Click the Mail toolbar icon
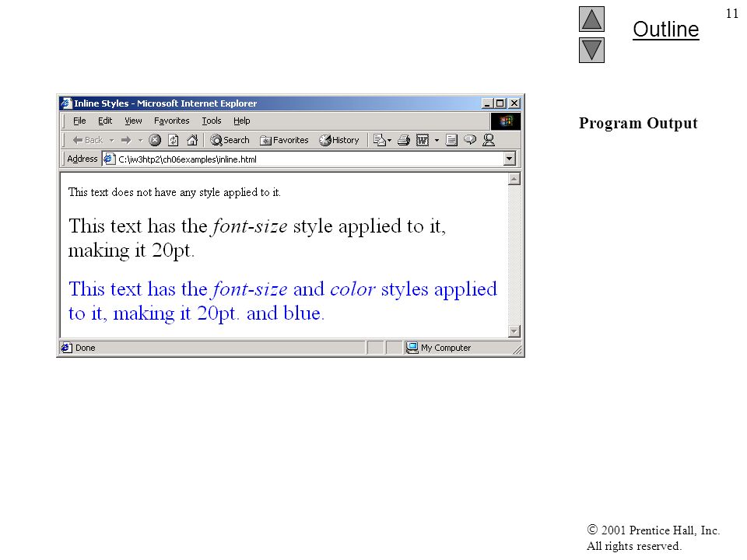The height and width of the screenshot is (560, 747). [380, 140]
